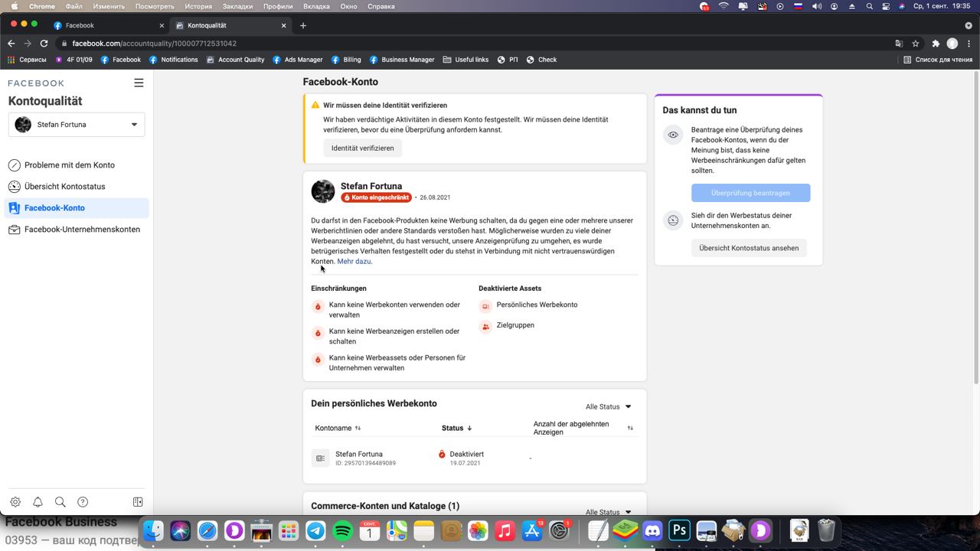Open the Mehr dazu link
The image size is (980, 551).
(x=354, y=262)
